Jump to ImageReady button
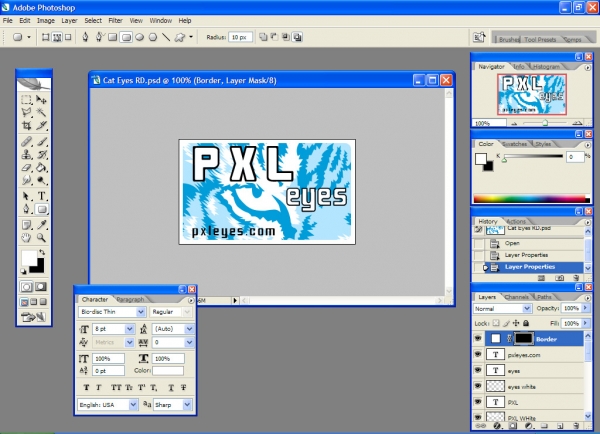The height and width of the screenshot is (434, 600). (34, 317)
